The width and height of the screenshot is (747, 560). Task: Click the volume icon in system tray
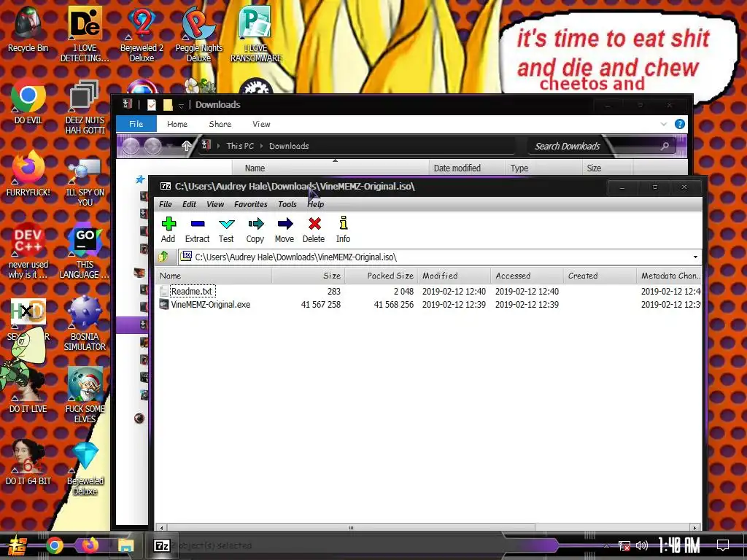(642, 545)
